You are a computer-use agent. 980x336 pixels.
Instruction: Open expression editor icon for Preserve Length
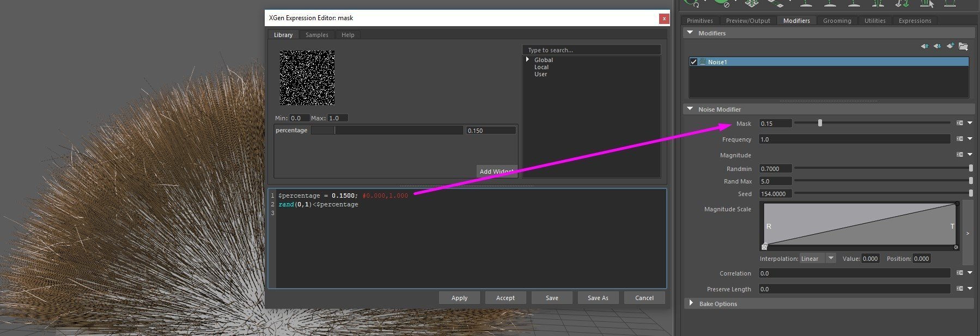960,289
